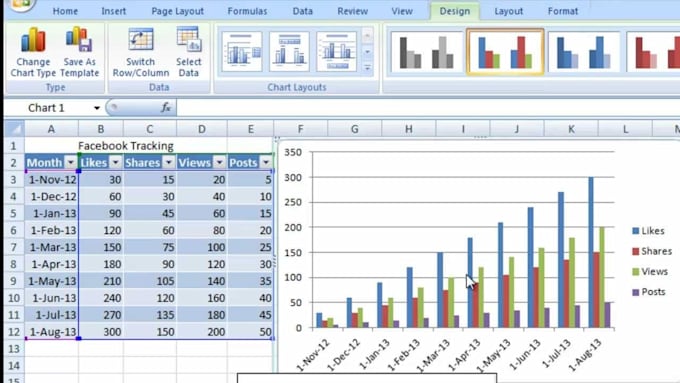
Task: Click the Shares legend entry
Action: (x=652, y=251)
